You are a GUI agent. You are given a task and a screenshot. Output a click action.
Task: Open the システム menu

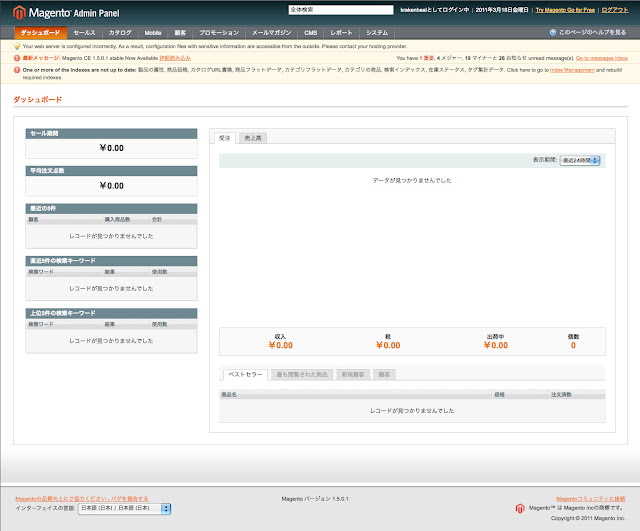pos(377,33)
